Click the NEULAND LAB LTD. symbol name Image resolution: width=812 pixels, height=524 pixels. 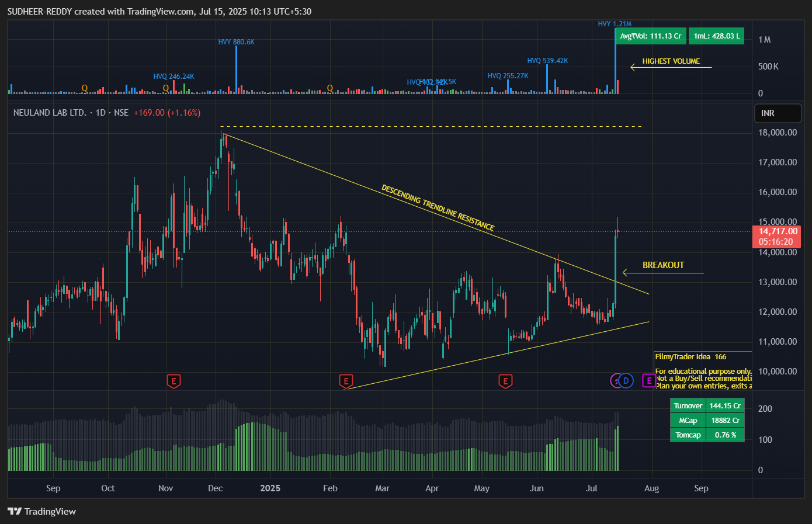coord(50,112)
